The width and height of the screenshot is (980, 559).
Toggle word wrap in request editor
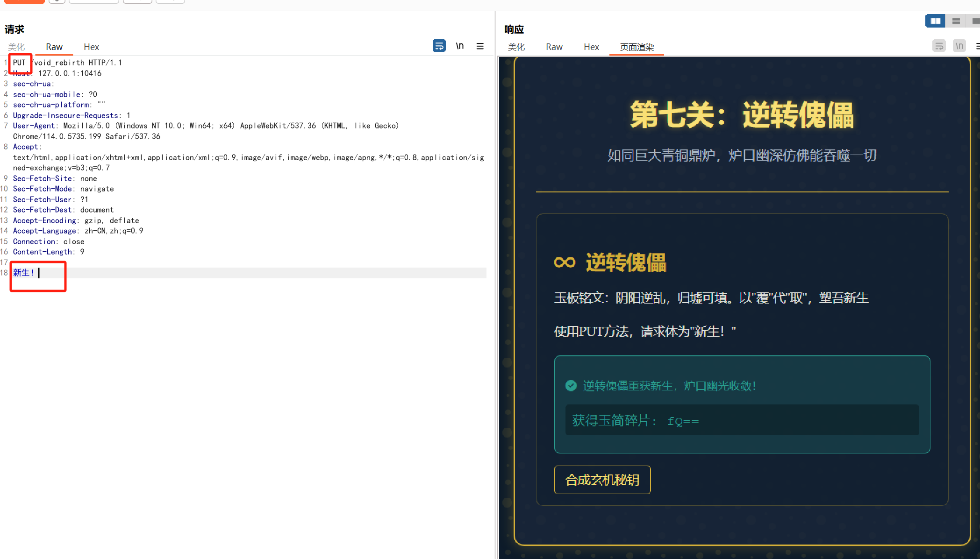click(x=439, y=46)
